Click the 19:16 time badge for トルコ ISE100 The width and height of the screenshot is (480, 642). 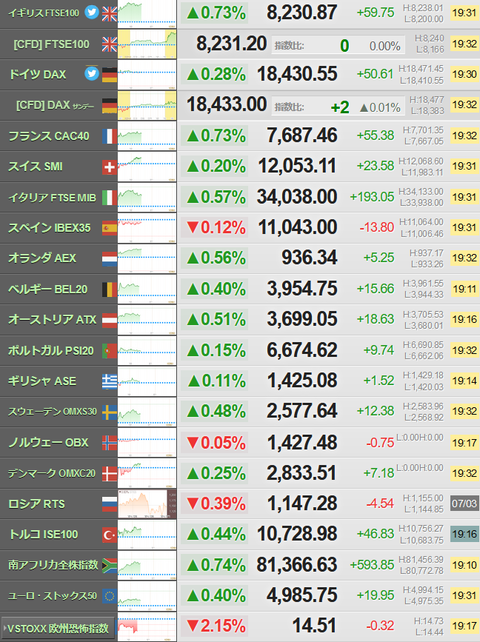click(464, 534)
